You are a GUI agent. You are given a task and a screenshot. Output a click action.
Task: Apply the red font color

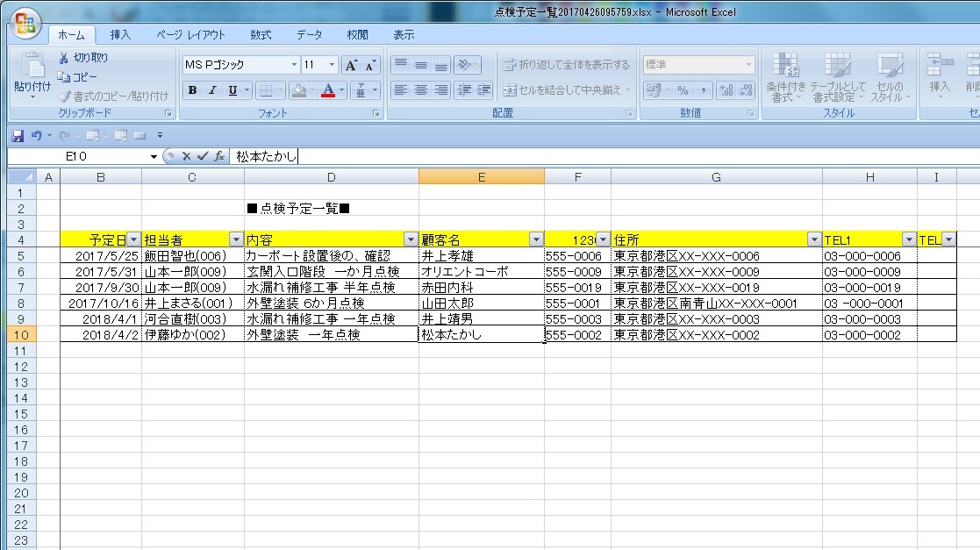327,90
